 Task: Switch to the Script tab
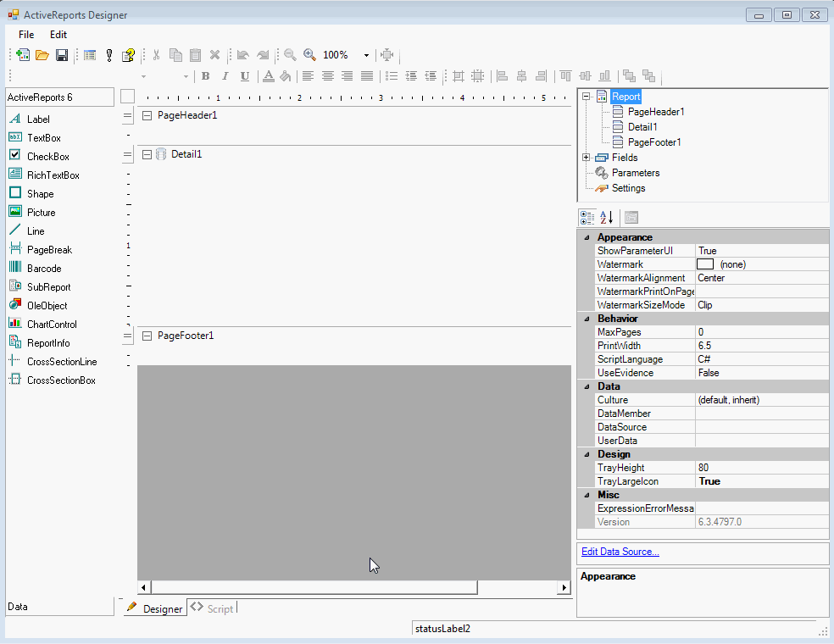point(213,608)
